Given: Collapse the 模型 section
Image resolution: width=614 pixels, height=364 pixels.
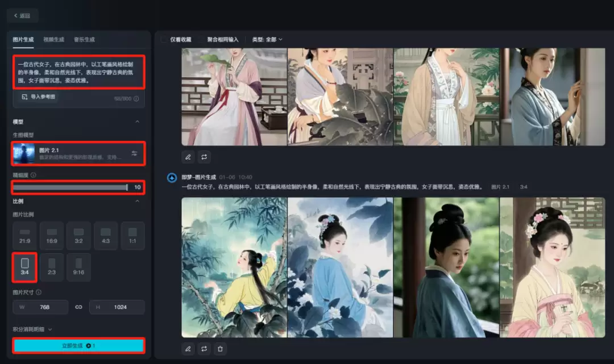Looking at the screenshot, I should tap(137, 122).
